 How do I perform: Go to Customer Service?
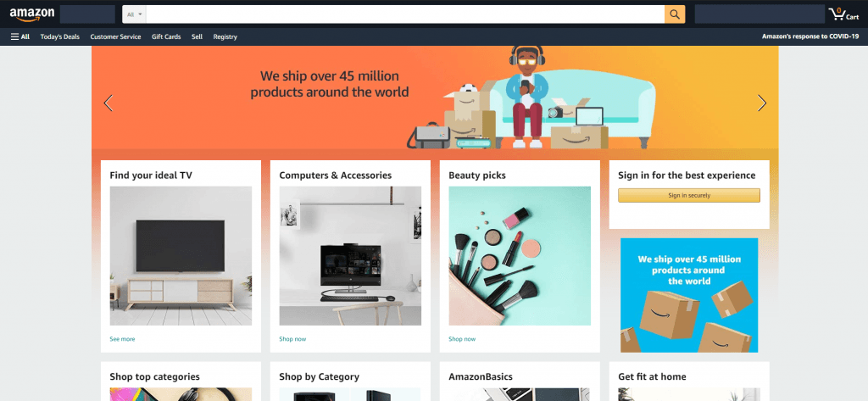point(115,37)
